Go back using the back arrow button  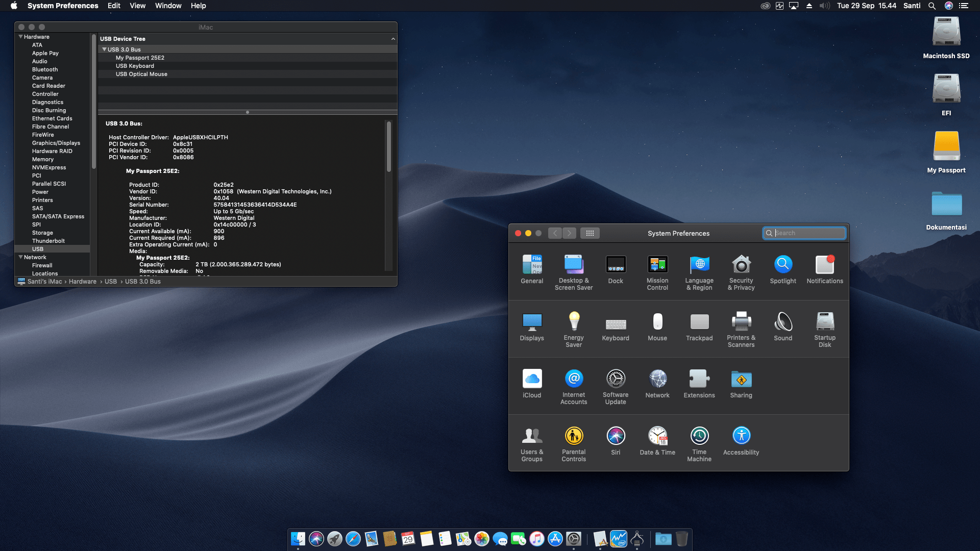tap(555, 233)
